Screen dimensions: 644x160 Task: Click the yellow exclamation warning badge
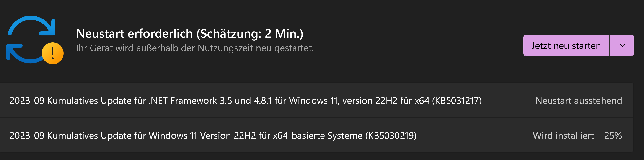[x=52, y=53]
